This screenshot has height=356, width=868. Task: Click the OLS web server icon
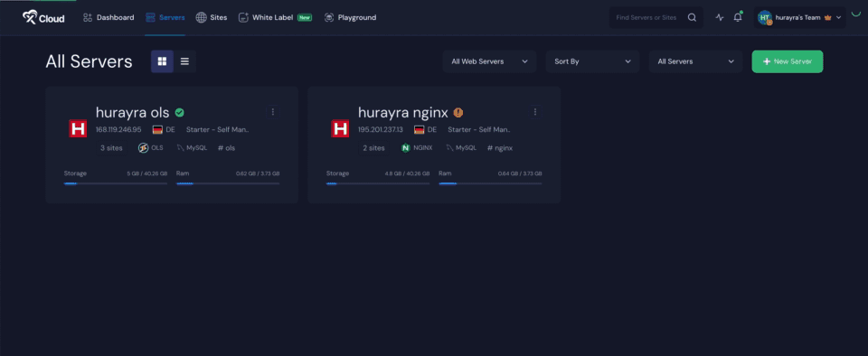(144, 148)
